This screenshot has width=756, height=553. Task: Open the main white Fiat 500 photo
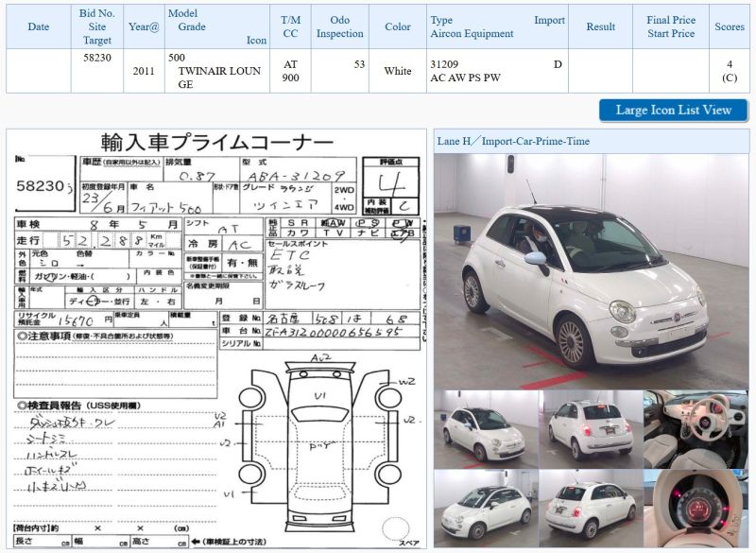[x=592, y=271]
